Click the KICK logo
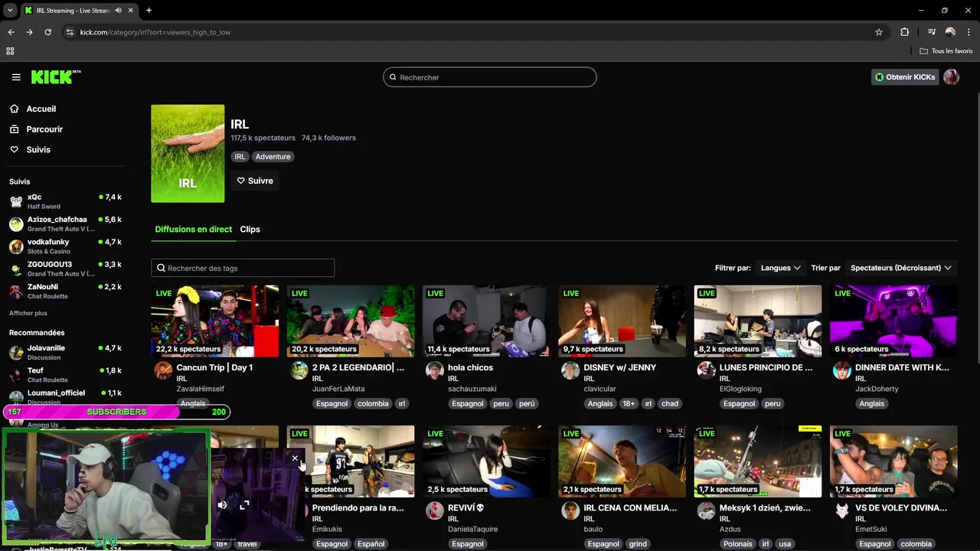 click(x=56, y=77)
